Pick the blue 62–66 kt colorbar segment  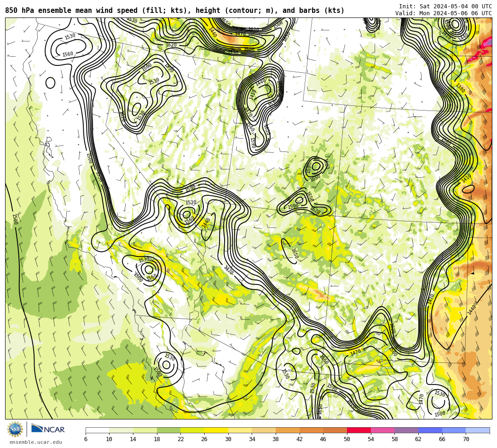430,430
